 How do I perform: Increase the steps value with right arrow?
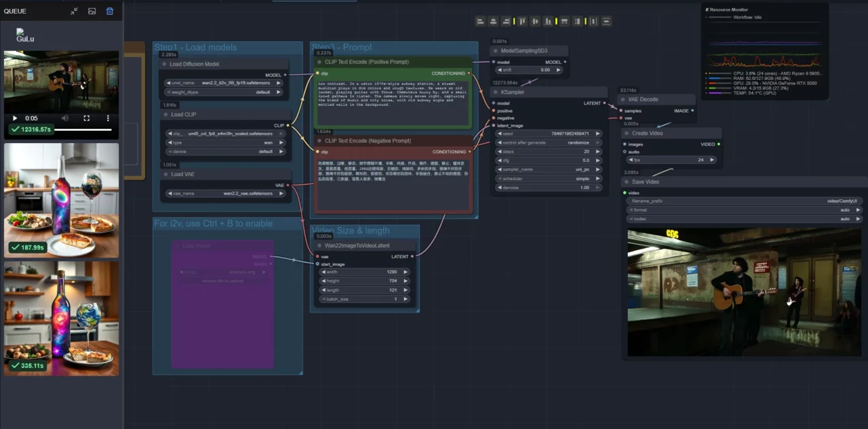click(597, 152)
